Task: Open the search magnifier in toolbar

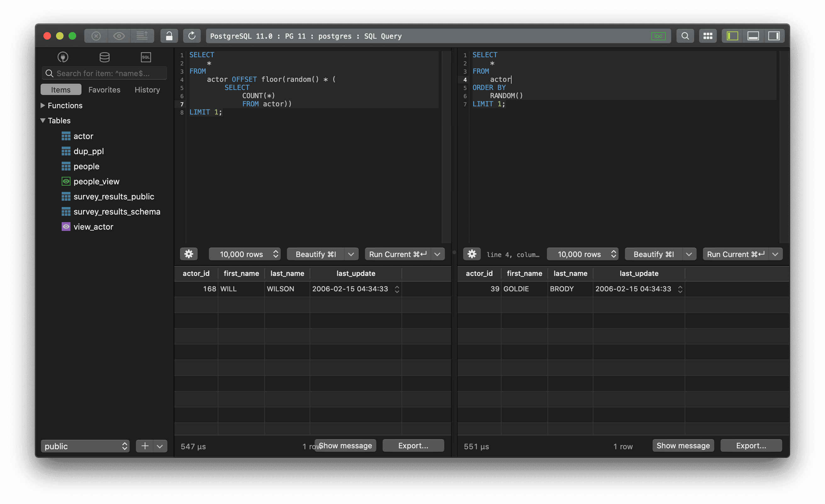Action: pyautogui.click(x=685, y=36)
